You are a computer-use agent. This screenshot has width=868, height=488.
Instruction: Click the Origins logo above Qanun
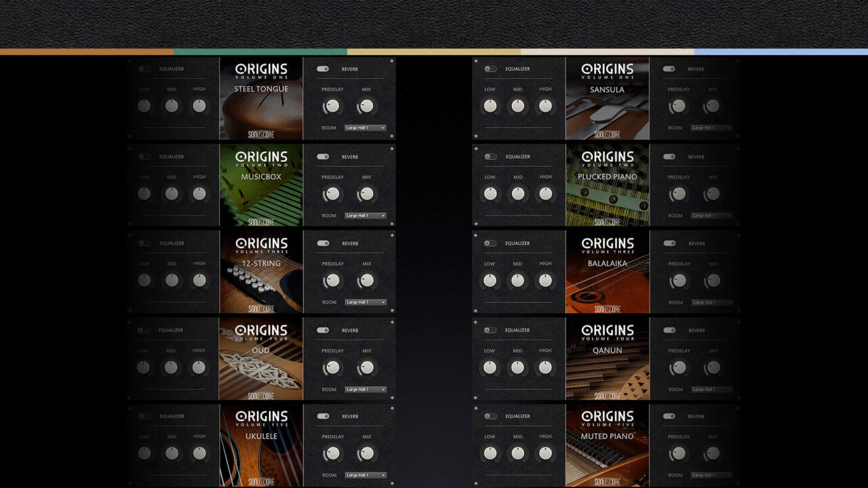pyautogui.click(x=608, y=331)
